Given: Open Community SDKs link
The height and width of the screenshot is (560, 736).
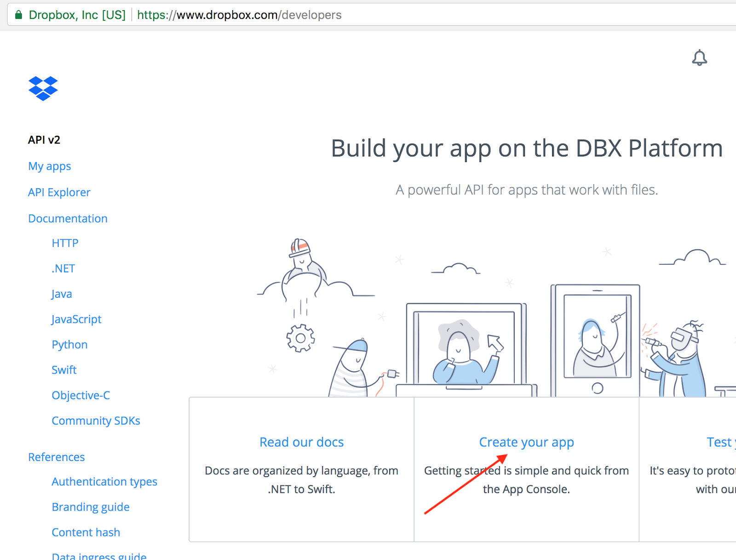Looking at the screenshot, I should [x=96, y=421].
